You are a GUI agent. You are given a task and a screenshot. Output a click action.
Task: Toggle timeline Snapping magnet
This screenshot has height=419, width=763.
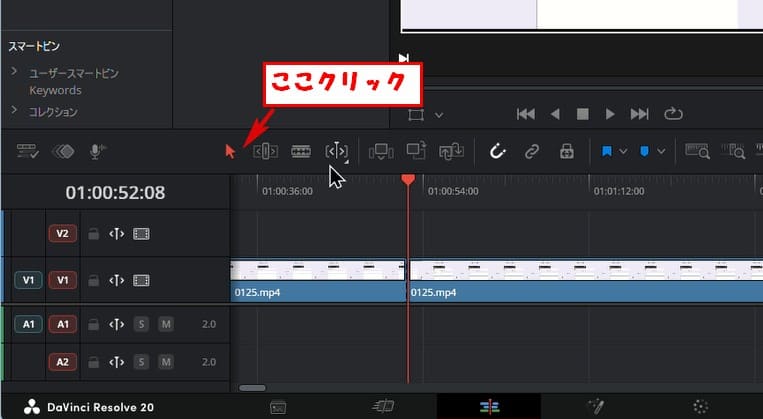click(x=497, y=151)
